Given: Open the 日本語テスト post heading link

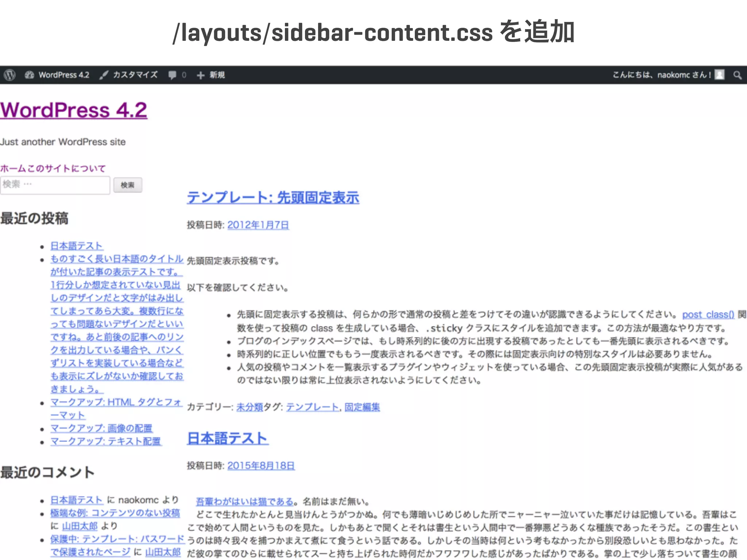Looking at the screenshot, I should 228,438.
